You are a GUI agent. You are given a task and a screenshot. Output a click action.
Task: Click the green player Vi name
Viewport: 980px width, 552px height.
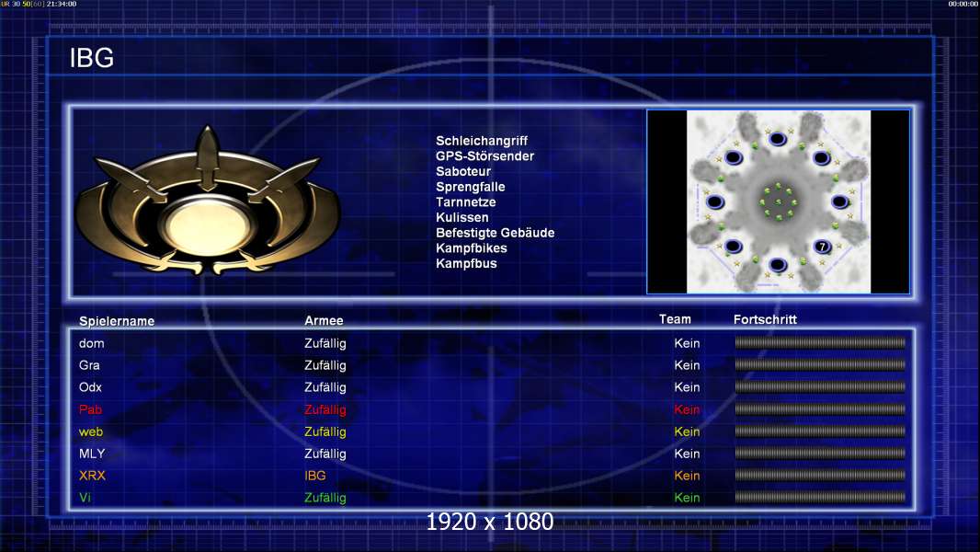[x=85, y=498]
